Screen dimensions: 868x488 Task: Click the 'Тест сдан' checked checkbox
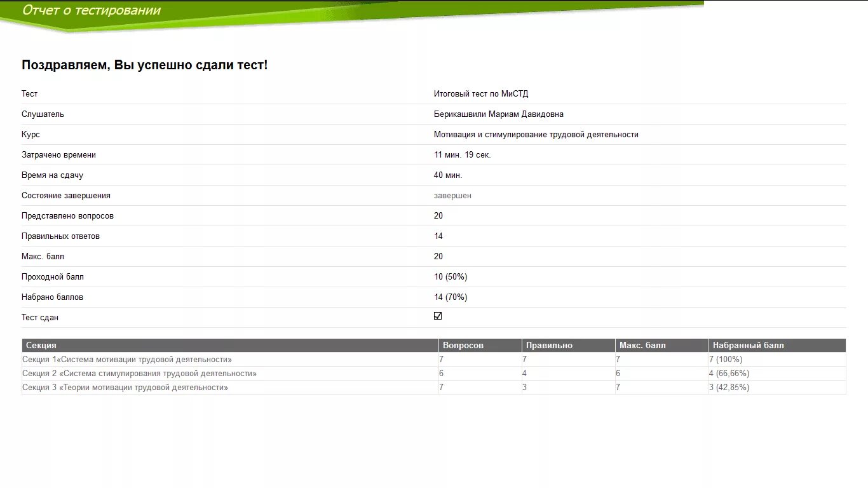coord(438,316)
